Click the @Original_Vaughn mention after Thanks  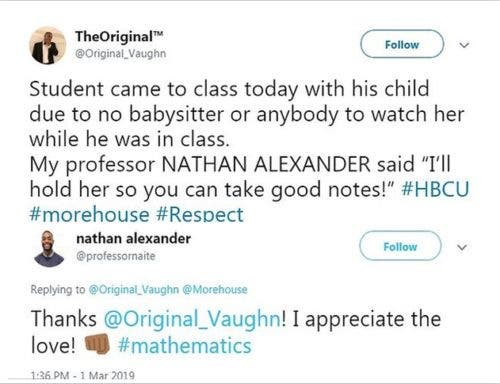[x=192, y=319]
